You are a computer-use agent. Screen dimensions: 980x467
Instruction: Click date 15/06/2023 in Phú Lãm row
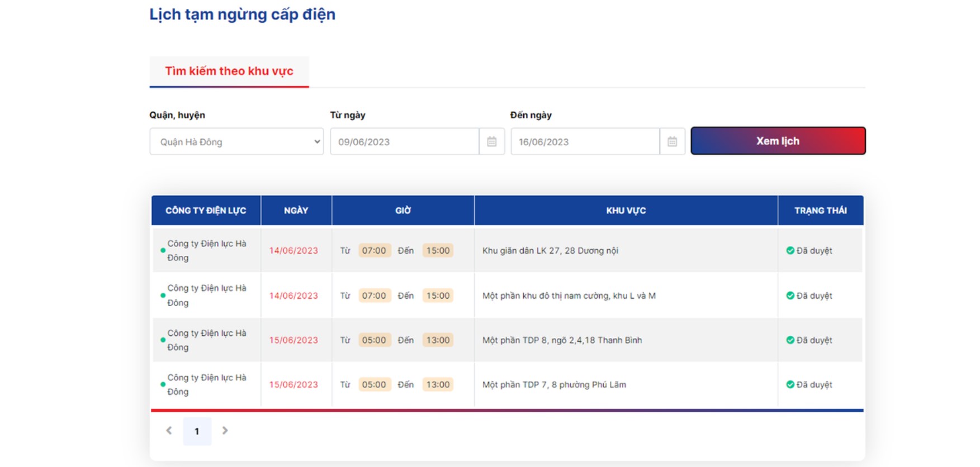[293, 385]
